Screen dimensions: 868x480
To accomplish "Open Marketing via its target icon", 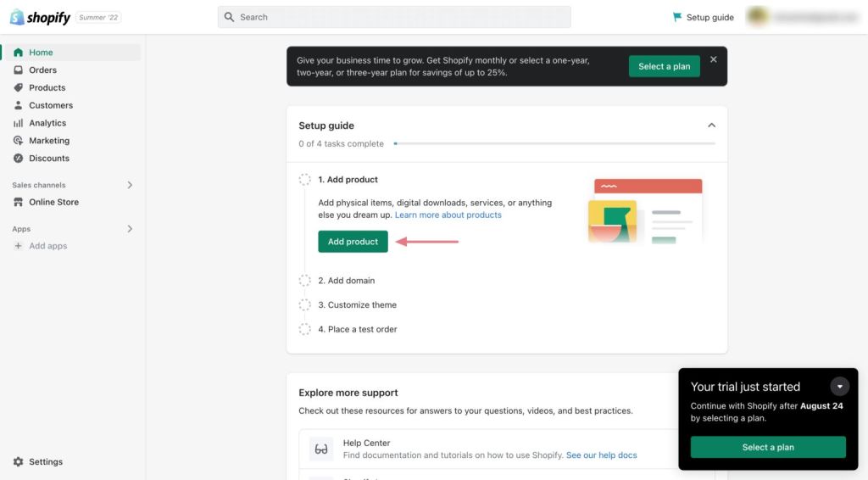I will click(19, 141).
